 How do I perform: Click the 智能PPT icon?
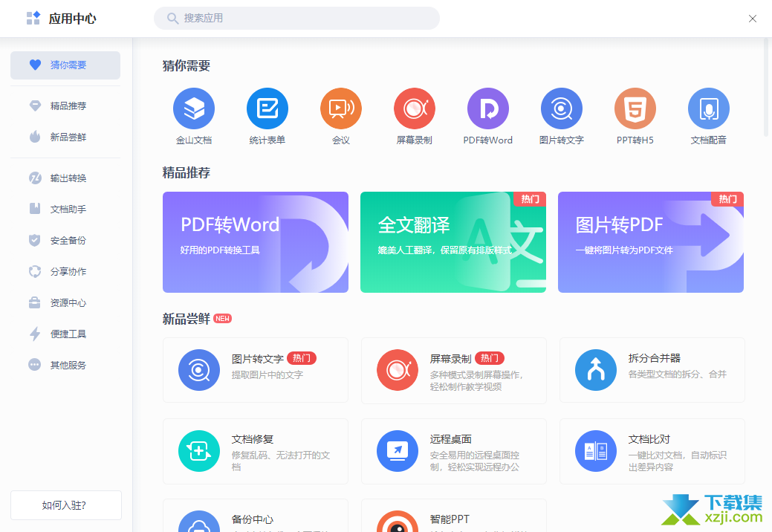point(398,522)
